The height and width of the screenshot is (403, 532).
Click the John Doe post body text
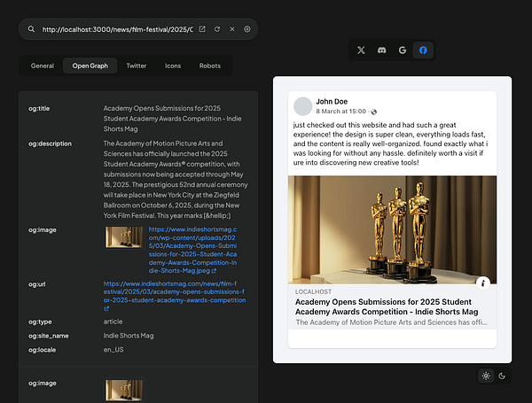pyautogui.click(x=390, y=143)
